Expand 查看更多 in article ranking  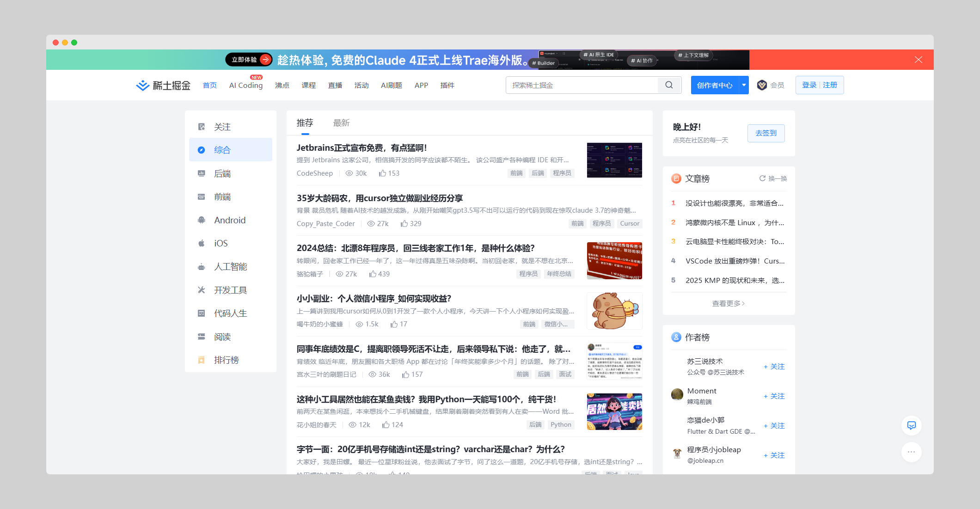tap(728, 303)
